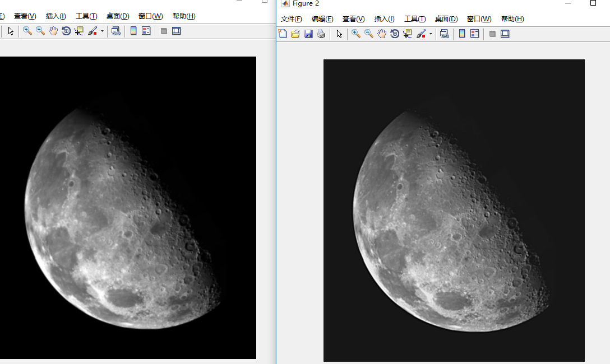
Task: Select the Pan hand tool in Figure 2
Action: click(382, 34)
